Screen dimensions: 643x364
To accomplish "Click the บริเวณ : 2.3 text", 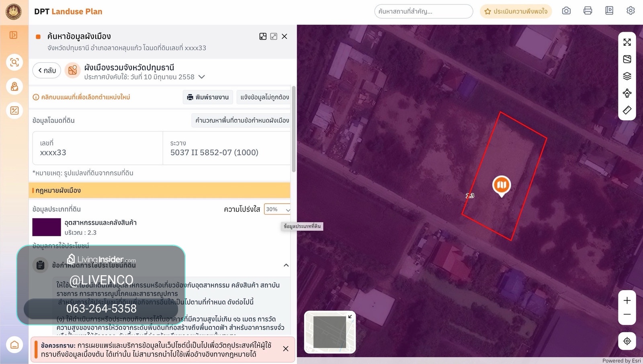I will [80, 233].
